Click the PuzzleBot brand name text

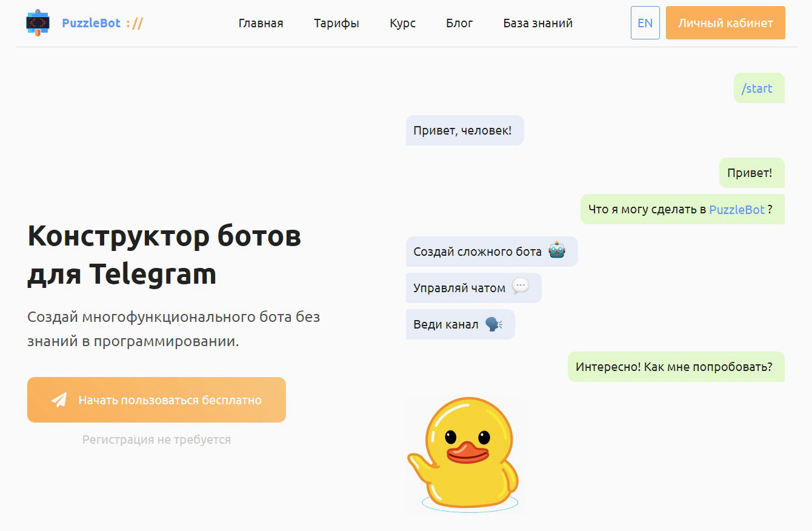[x=92, y=23]
